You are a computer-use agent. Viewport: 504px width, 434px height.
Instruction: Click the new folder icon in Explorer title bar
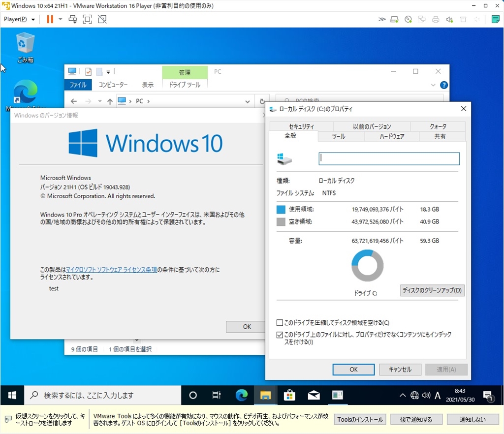coord(99,72)
